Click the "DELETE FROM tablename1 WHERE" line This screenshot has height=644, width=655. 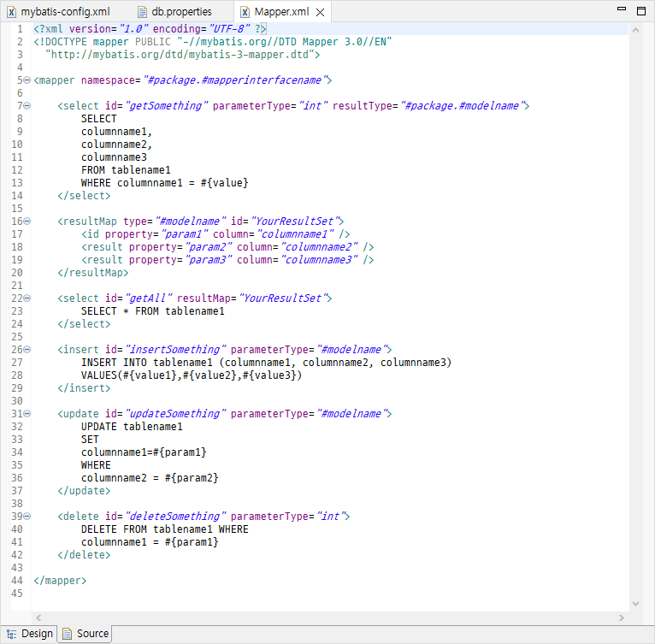pyautogui.click(x=164, y=529)
